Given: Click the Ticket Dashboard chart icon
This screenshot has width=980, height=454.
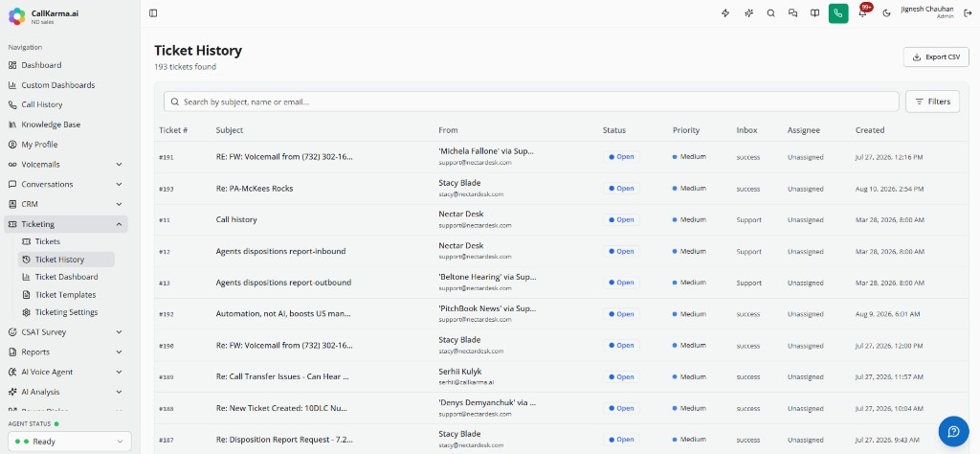Looking at the screenshot, I should (x=26, y=277).
